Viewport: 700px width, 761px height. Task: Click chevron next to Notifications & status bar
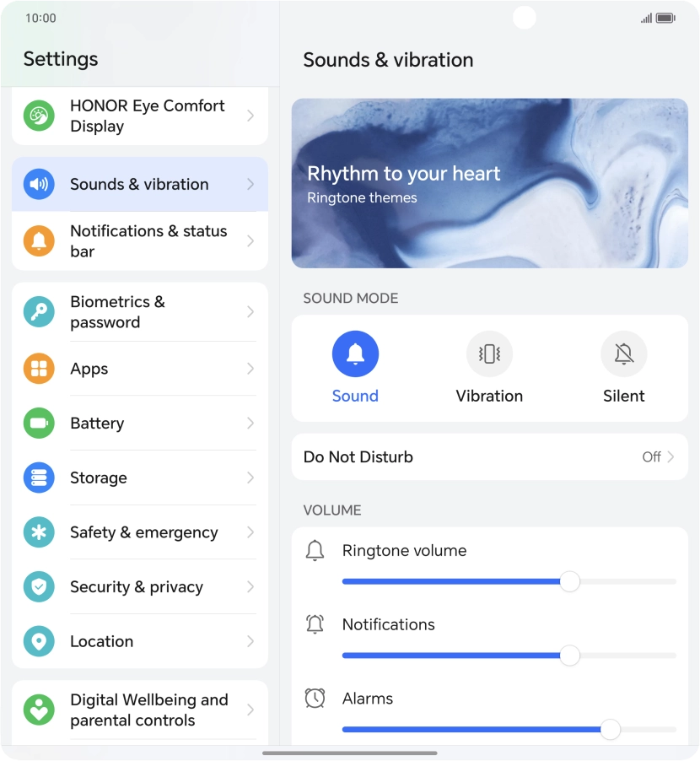tap(250, 241)
